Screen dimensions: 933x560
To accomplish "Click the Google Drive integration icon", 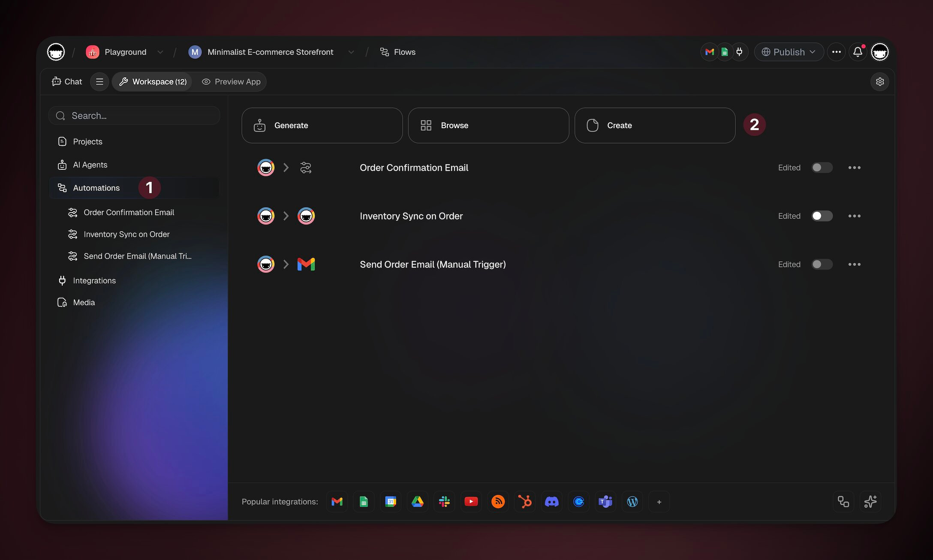I will pyautogui.click(x=417, y=501).
